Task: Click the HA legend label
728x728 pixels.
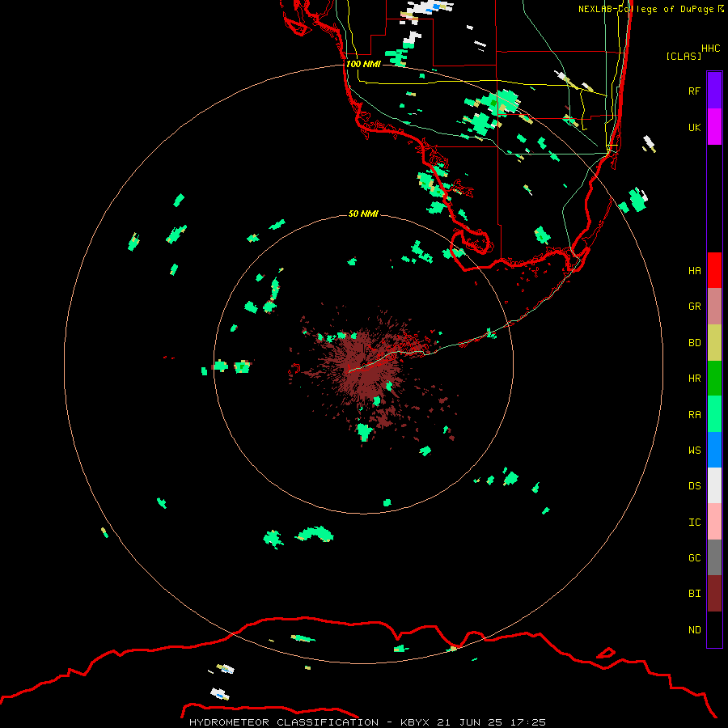Action: tap(694, 271)
